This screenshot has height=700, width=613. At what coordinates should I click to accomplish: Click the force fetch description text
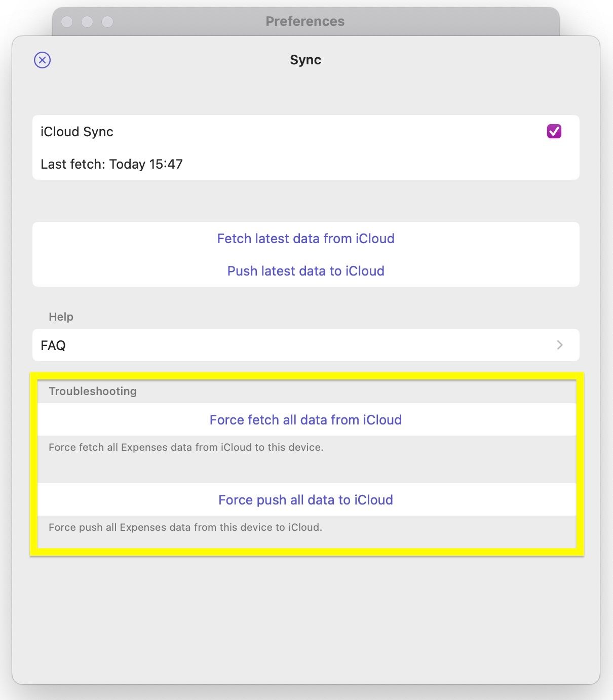coord(186,447)
